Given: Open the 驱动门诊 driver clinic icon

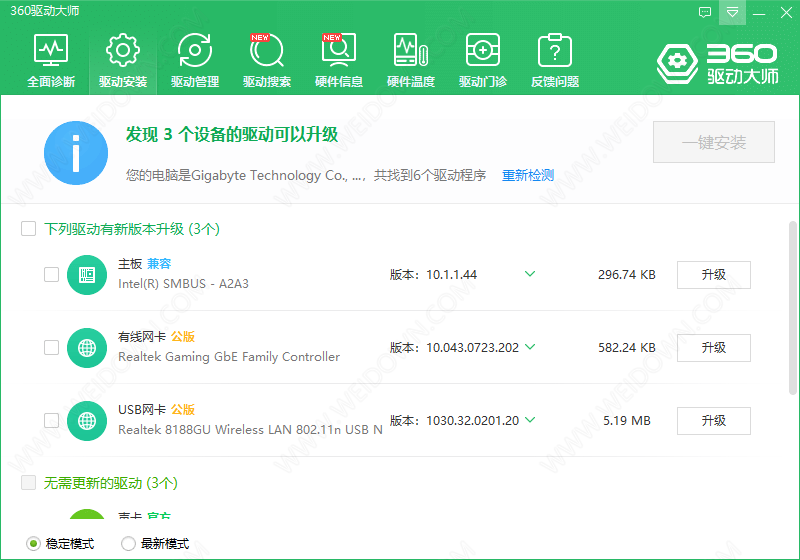Looking at the screenshot, I should 483,60.
